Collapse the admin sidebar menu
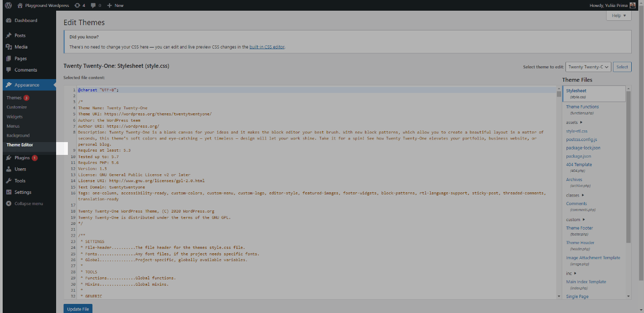Image resolution: width=644 pixels, height=313 pixels. (x=28, y=204)
